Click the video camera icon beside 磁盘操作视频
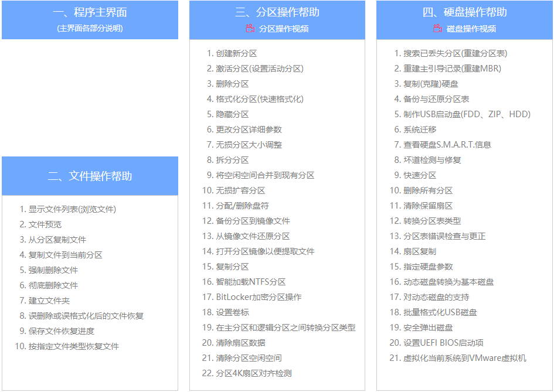The height and width of the screenshot is (392, 554). tap(437, 29)
